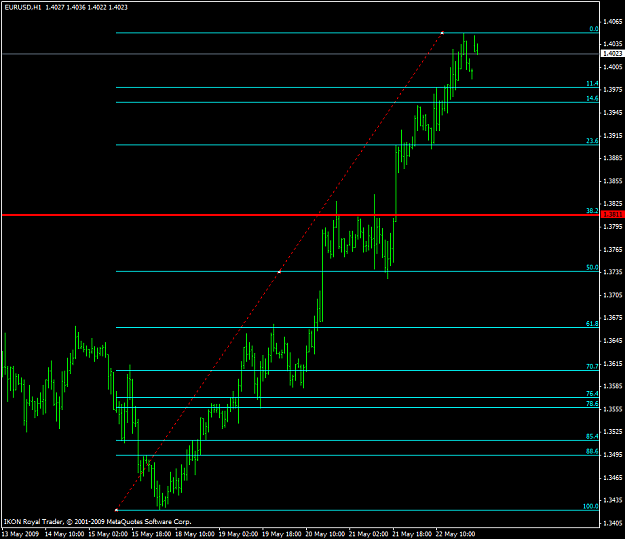Click the 14 May 10:00 time label
The image size is (625, 539).
point(64,534)
